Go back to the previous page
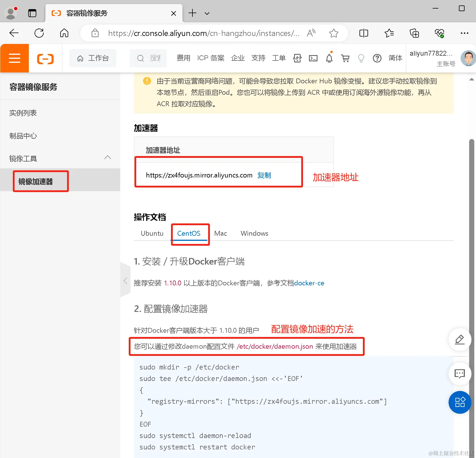Image resolution: width=476 pixels, height=458 pixels. pyautogui.click(x=14, y=33)
